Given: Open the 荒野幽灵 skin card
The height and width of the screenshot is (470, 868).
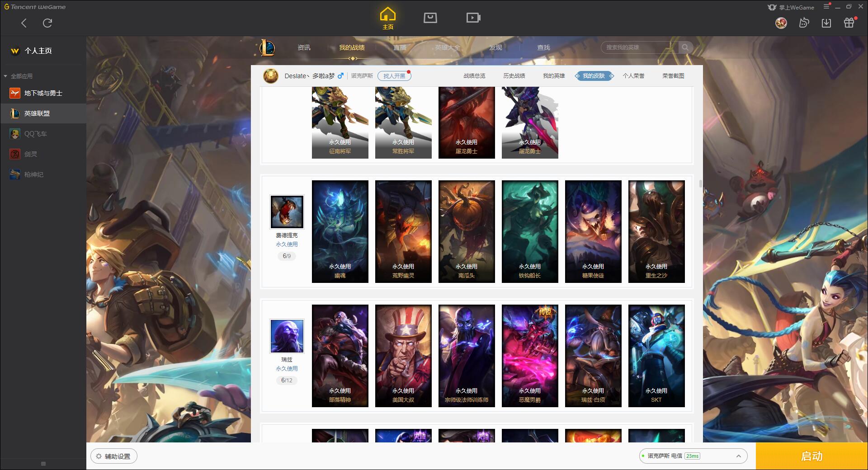Looking at the screenshot, I should (x=403, y=231).
